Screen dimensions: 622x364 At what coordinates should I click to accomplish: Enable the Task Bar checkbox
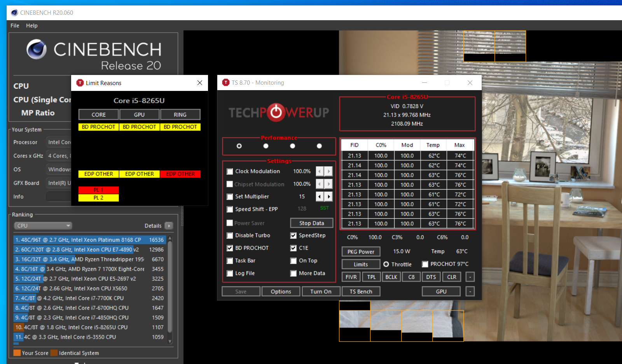click(x=230, y=261)
